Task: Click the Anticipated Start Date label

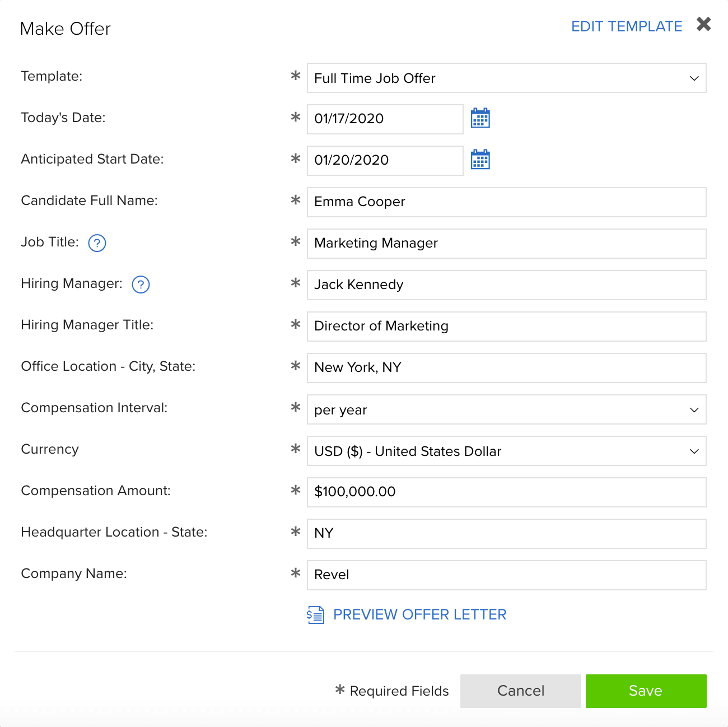Action: tap(92, 159)
